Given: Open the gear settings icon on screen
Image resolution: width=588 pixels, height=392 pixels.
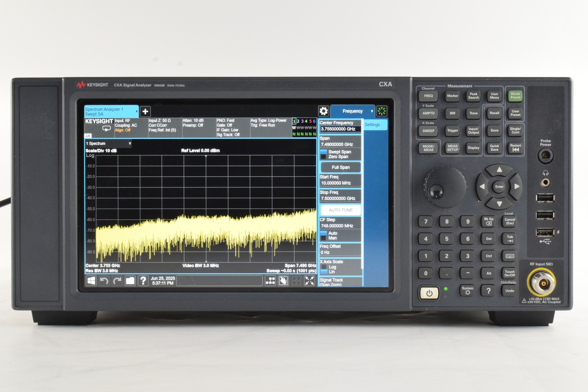Looking at the screenshot, I should click(324, 111).
